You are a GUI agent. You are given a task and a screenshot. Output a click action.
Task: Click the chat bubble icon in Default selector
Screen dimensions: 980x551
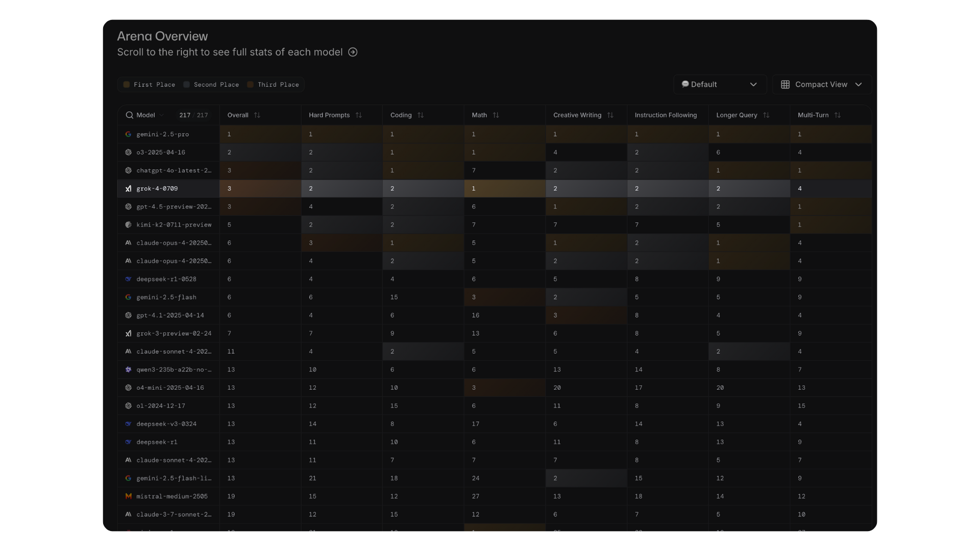(685, 84)
